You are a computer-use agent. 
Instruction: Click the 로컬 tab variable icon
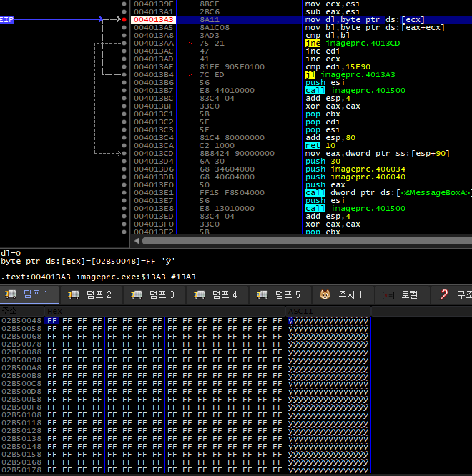[388, 295]
